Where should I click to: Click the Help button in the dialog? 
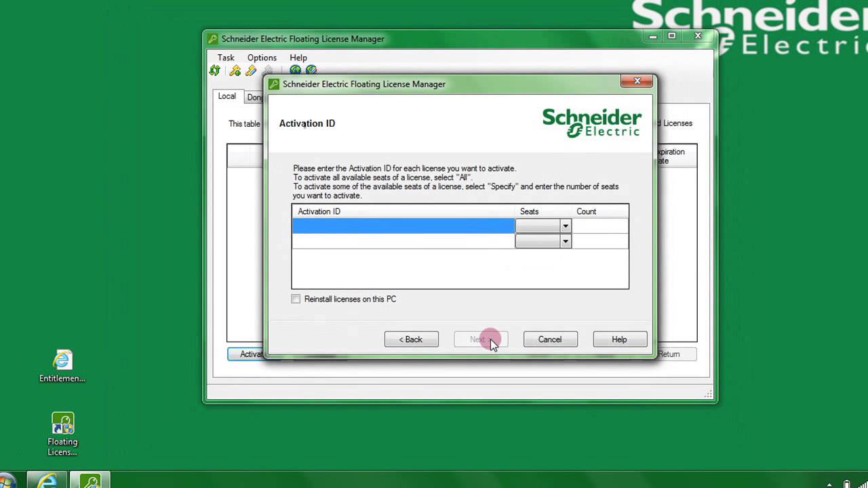pyautogui.click(x=620, y=340)
